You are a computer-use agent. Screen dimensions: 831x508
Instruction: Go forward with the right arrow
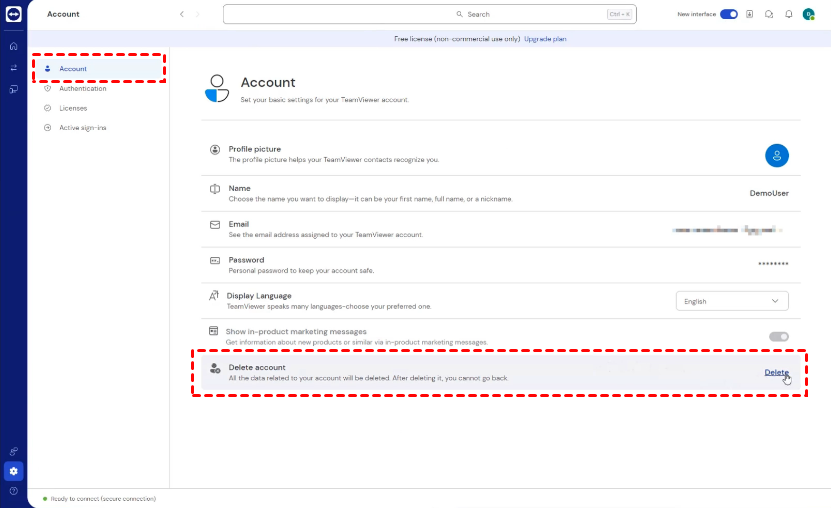[197, 14]
